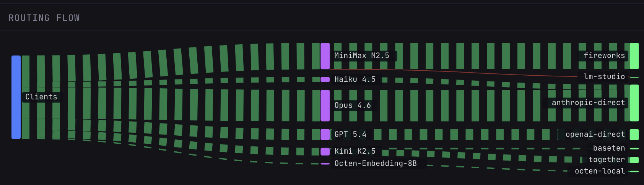The image size is (644, 185).
Task: Click the GPT 5.4 text label
Action: pyautogui.click(x=350, y=135)
